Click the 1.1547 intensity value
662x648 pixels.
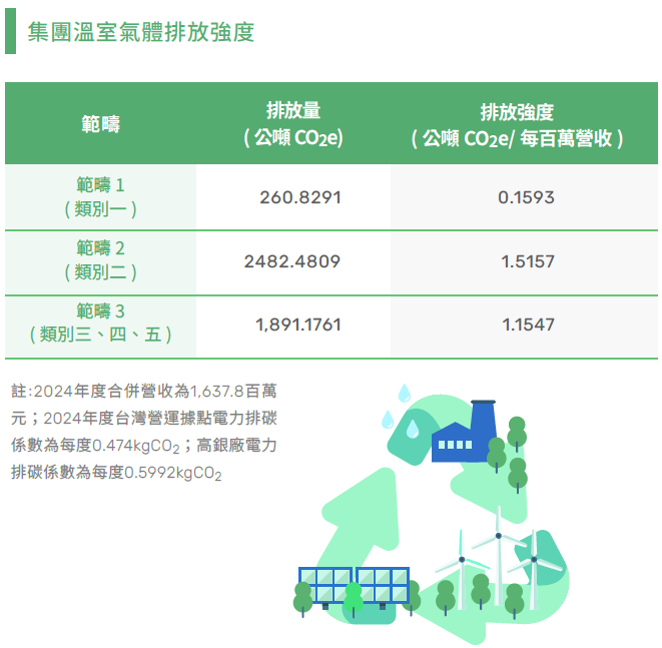pos(527,324)
